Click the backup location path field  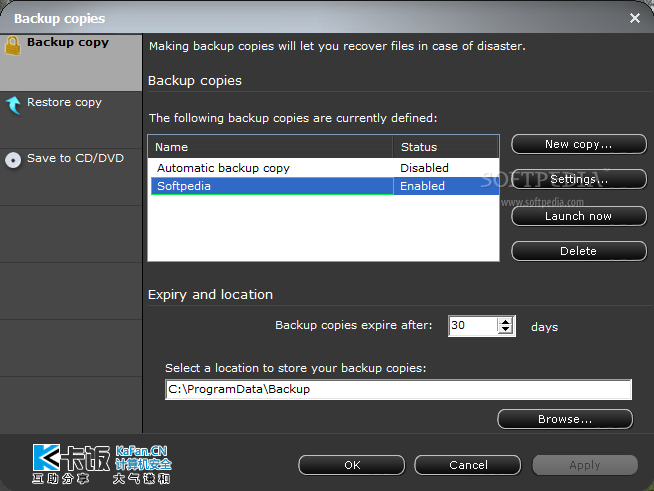coord(398,389)
